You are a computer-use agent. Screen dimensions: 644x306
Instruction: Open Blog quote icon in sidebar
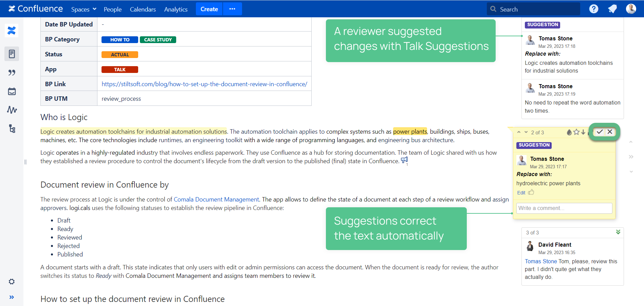tap(12, 73)
